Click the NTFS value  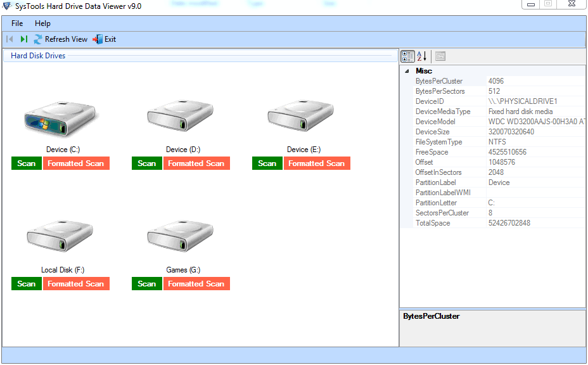click(497, 142)
